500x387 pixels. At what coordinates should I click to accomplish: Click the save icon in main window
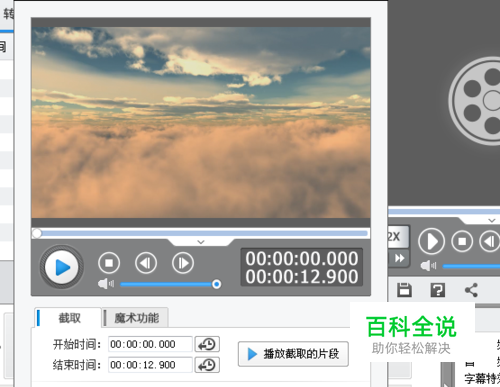404,290
